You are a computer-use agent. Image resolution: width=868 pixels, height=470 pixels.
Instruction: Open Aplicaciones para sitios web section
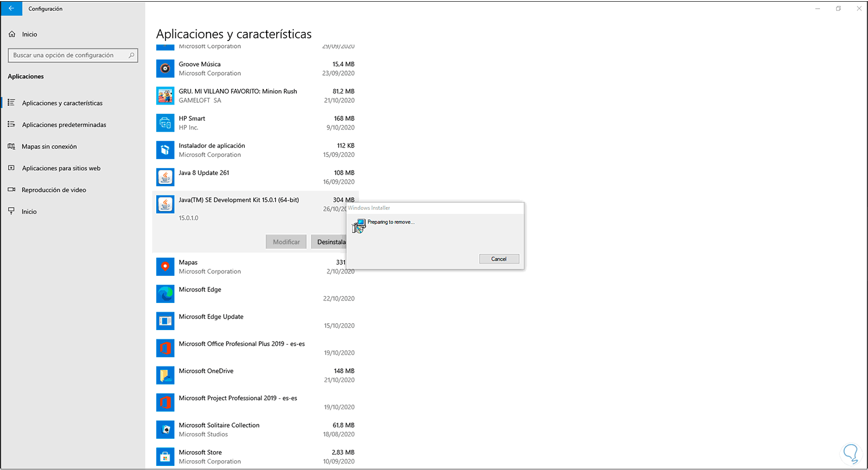tap(61, 168)
